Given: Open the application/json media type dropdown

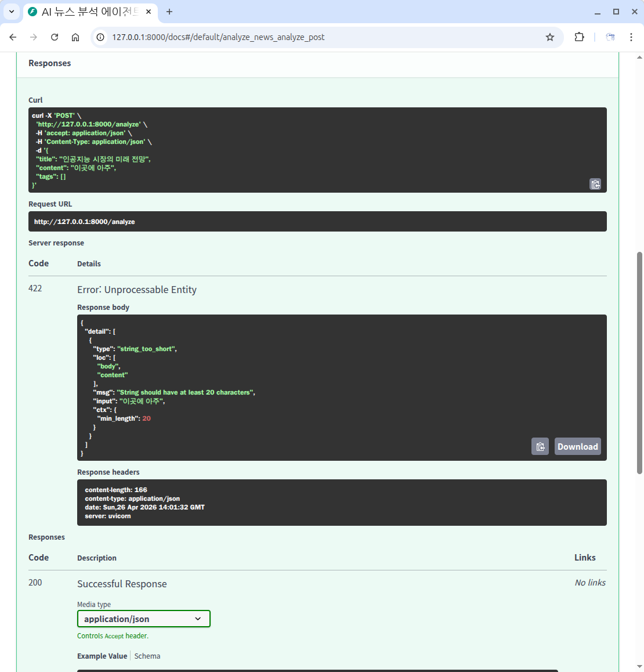Looking at the screenshot, I should pyautogui.click(x=143, y=619).
